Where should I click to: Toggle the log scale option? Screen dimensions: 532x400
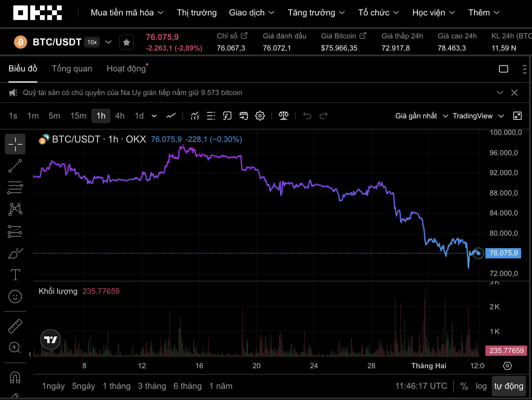click(x=481, y=386)
